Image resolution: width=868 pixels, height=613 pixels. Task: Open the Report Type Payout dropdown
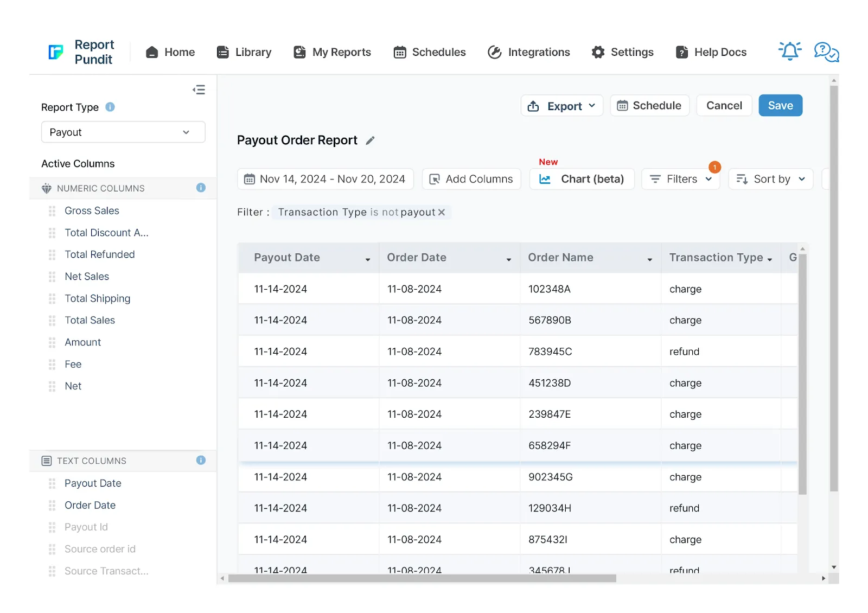[123, 132]
